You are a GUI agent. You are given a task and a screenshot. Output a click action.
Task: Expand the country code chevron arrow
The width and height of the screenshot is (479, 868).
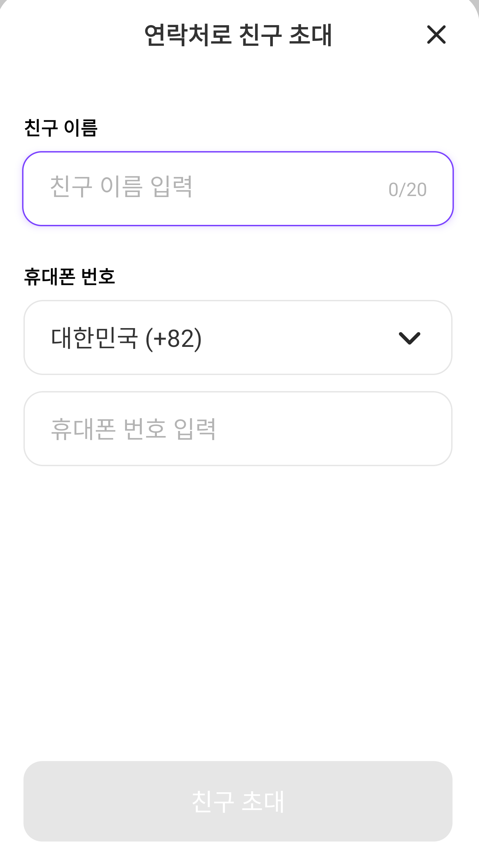pos(409,338)
